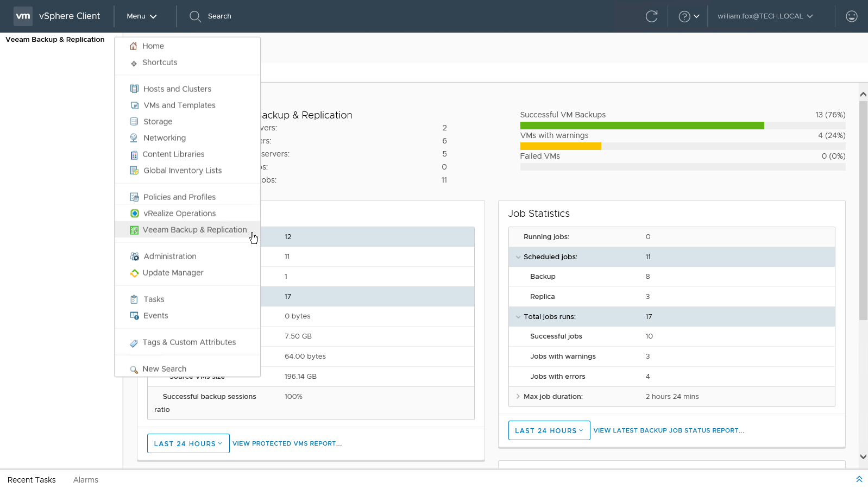Screen dimensions: 868x488
Task: Open the help dropdown
Action: pos(689,16)
